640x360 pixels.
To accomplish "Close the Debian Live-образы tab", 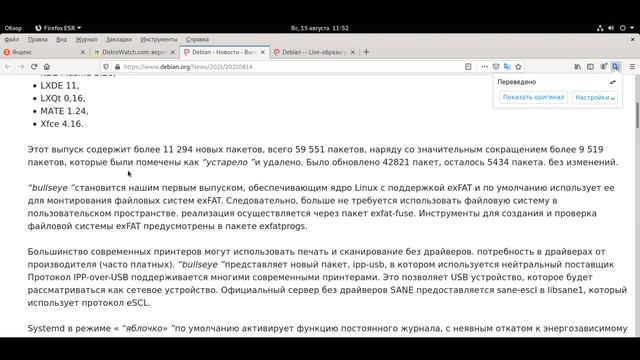I will point(353,52).
